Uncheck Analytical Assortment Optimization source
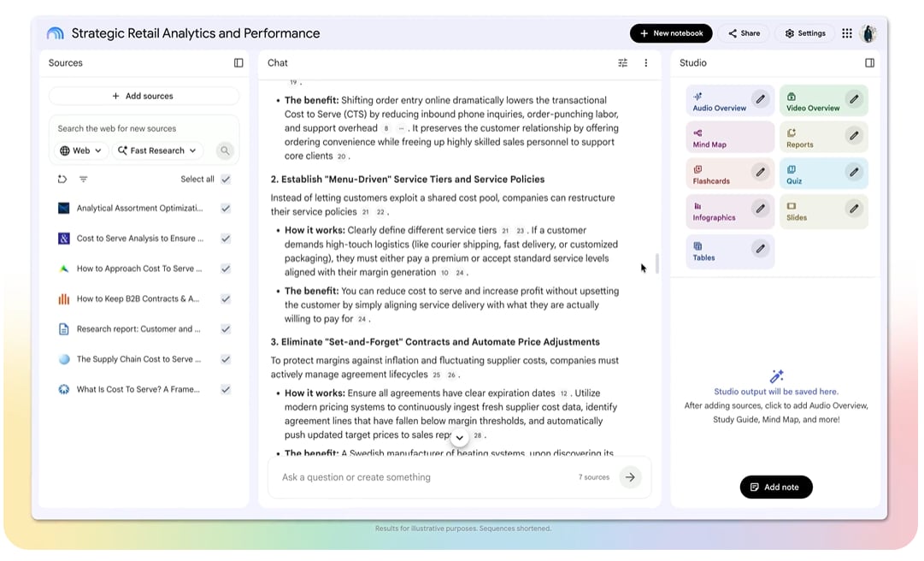Screen dimensions: 924x561 (226, 208)
